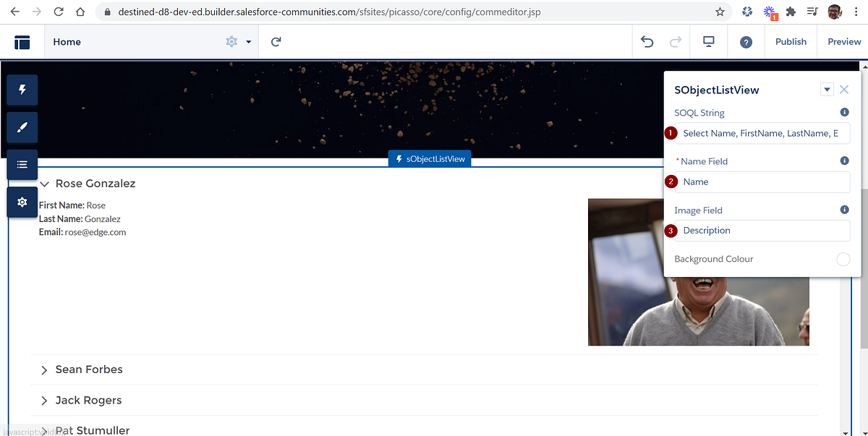Redo the builder change
Image resolution: width=868 pixels, height=436 pixels.
[676, 42]
